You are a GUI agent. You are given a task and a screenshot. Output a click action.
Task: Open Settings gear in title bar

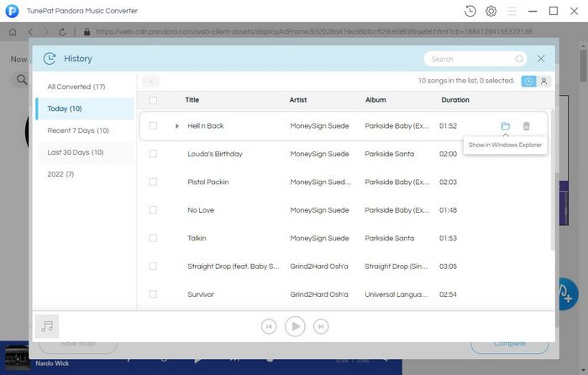[491, 11]
